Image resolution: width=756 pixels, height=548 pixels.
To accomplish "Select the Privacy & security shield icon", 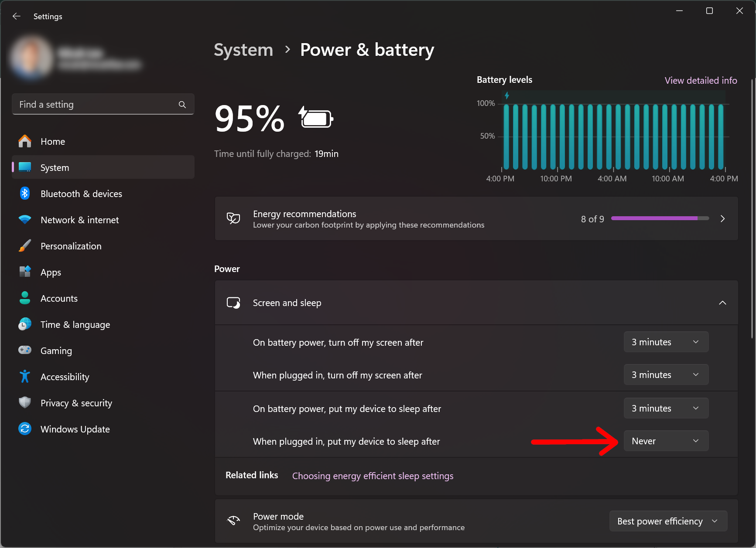I will pos(25,402).
